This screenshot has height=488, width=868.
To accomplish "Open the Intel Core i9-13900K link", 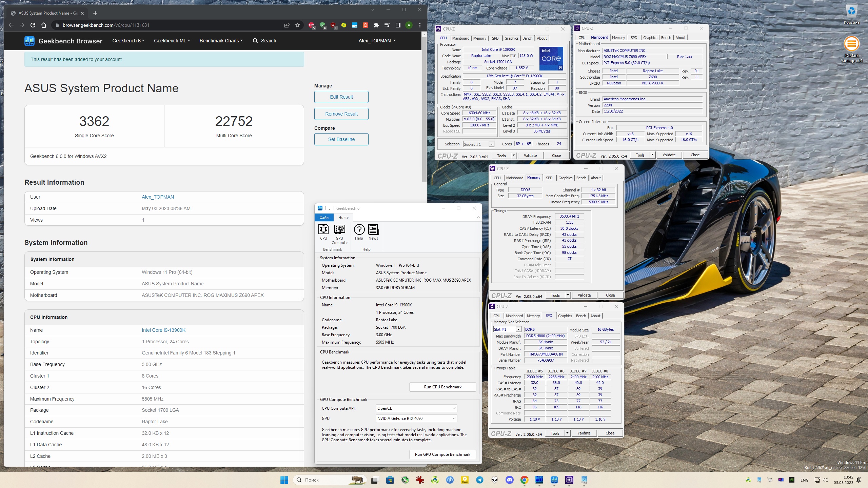I will click(x=163, y=330).
